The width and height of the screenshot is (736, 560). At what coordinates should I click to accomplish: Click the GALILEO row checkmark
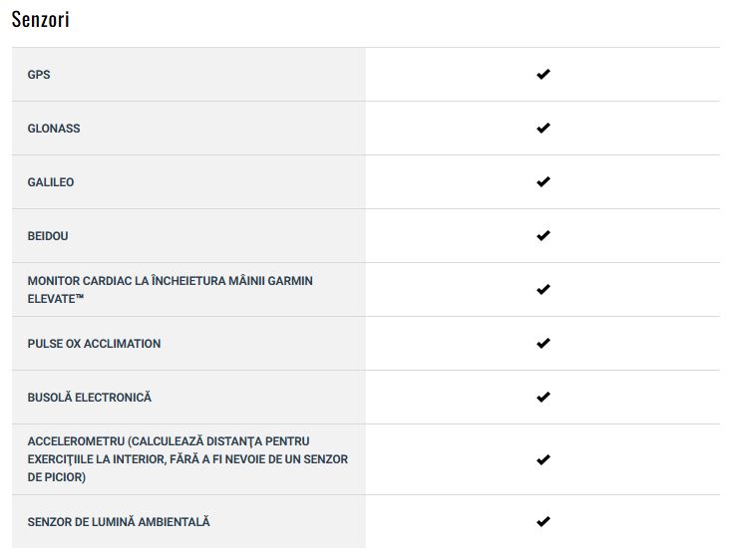click(544, 182)
